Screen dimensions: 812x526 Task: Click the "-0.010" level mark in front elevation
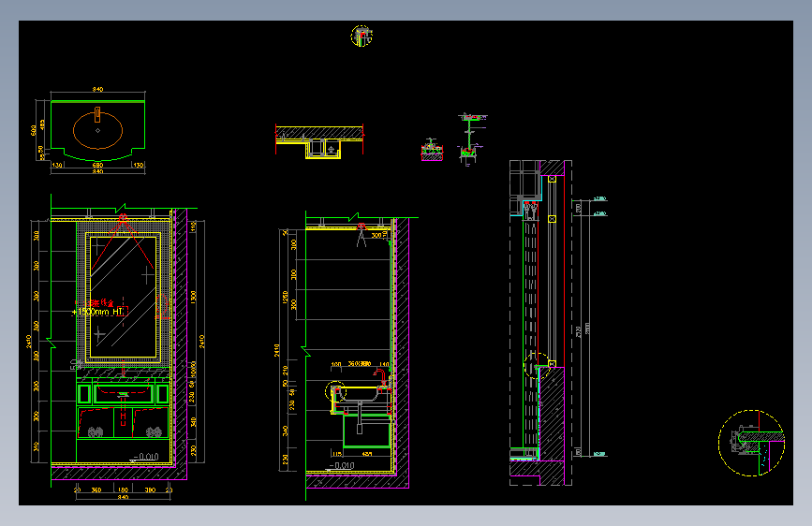click(145, 457)
